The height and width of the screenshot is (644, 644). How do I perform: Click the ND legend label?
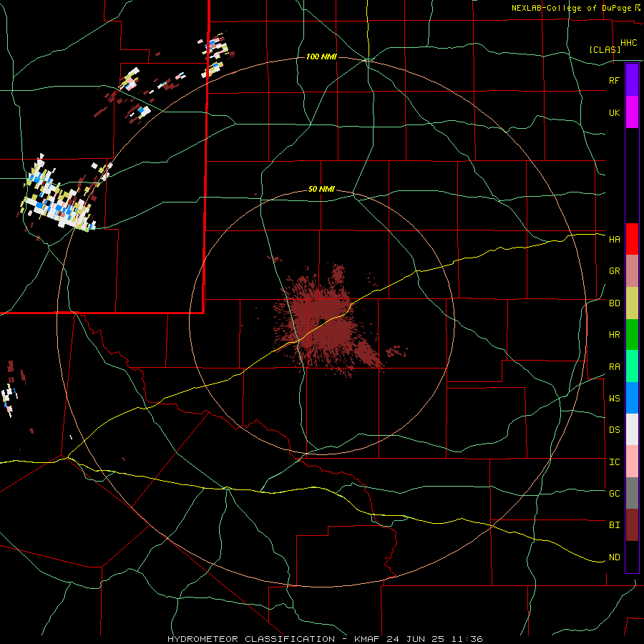614,557
